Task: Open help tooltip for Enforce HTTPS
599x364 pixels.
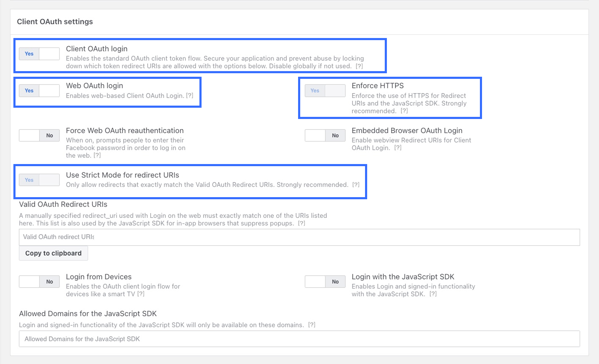Action: click(404, 111)
